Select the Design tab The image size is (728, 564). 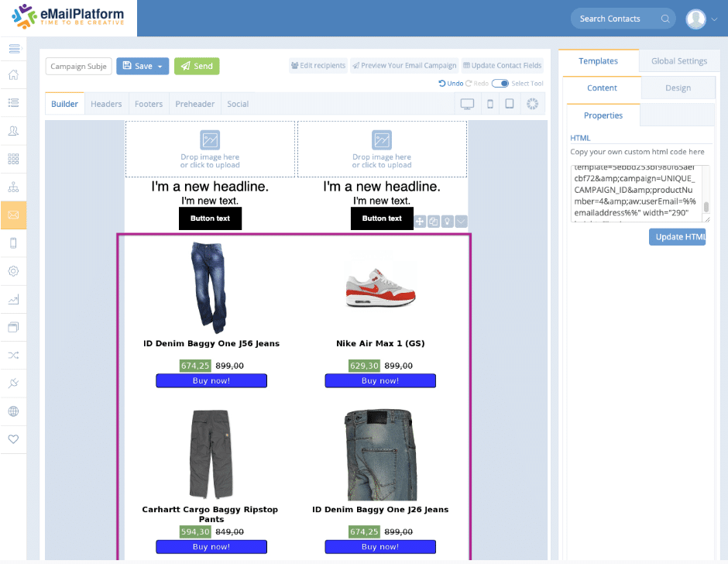tap(678, 88)
